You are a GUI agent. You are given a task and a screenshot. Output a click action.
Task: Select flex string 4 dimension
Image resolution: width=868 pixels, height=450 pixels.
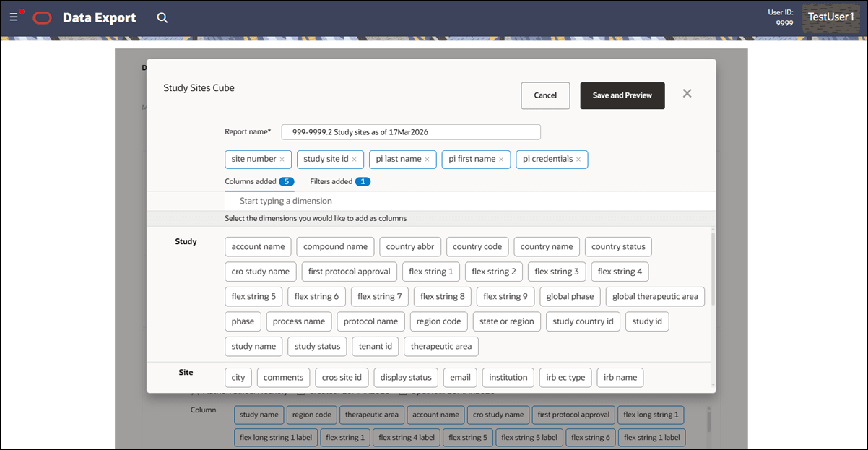[x=620, y=272]
